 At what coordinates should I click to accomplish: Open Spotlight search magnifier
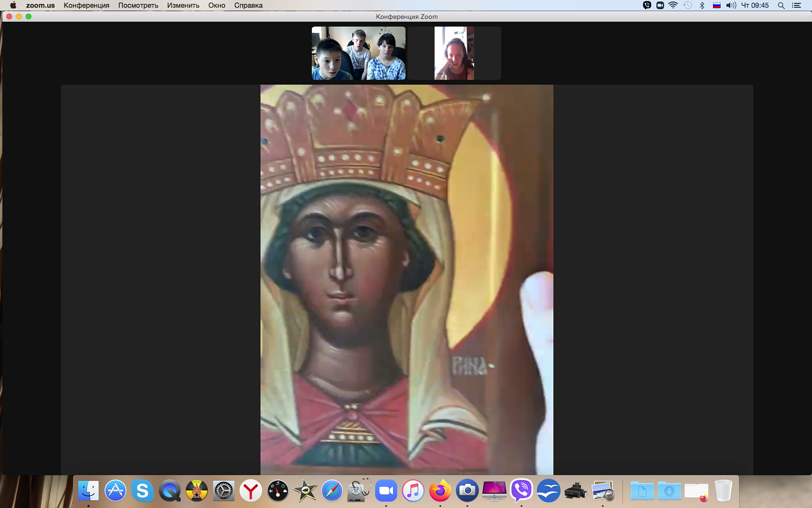(781, 5)
